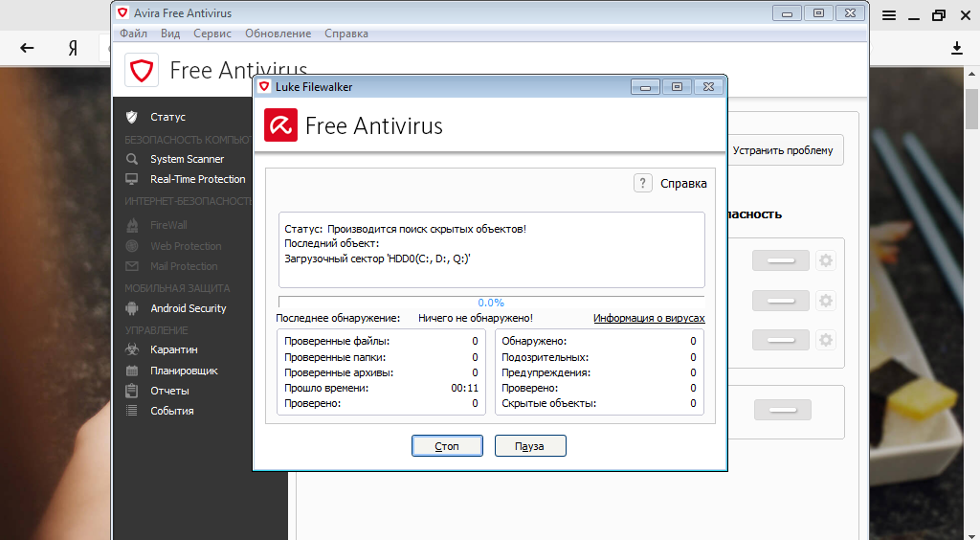The width and height of the screenshot is (980, 540).
Task: Click the Справка label in scan dialog
Action: pos(683,183)
